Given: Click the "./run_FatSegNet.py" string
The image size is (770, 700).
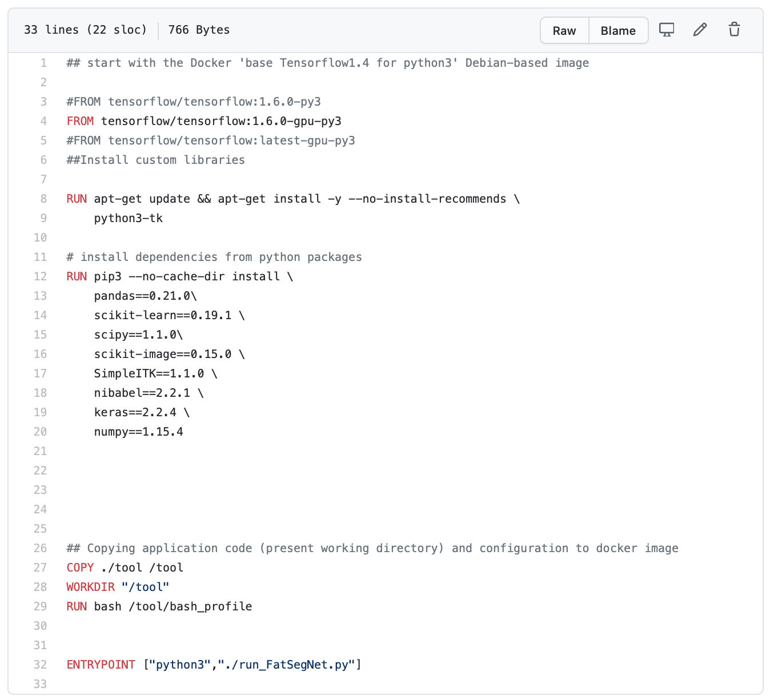Looking at the screenshot, I should (287, 665).
